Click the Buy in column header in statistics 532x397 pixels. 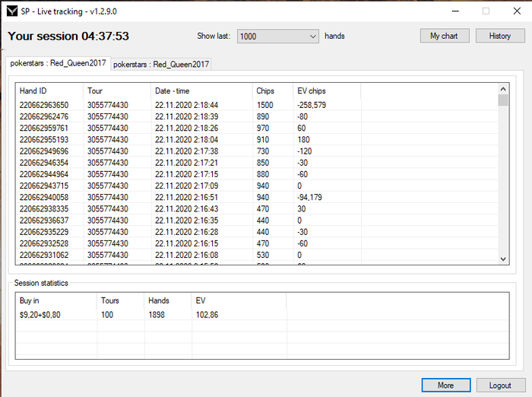click(56, 300)
